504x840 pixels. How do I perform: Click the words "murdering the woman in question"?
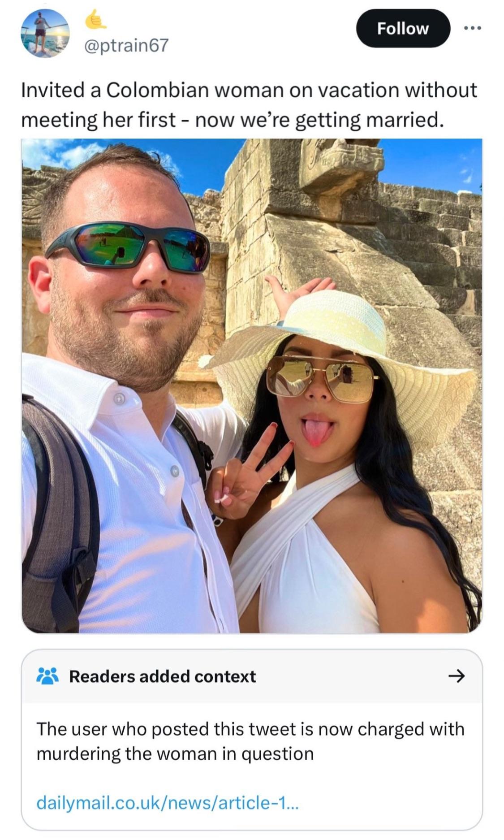coord(175,753)
